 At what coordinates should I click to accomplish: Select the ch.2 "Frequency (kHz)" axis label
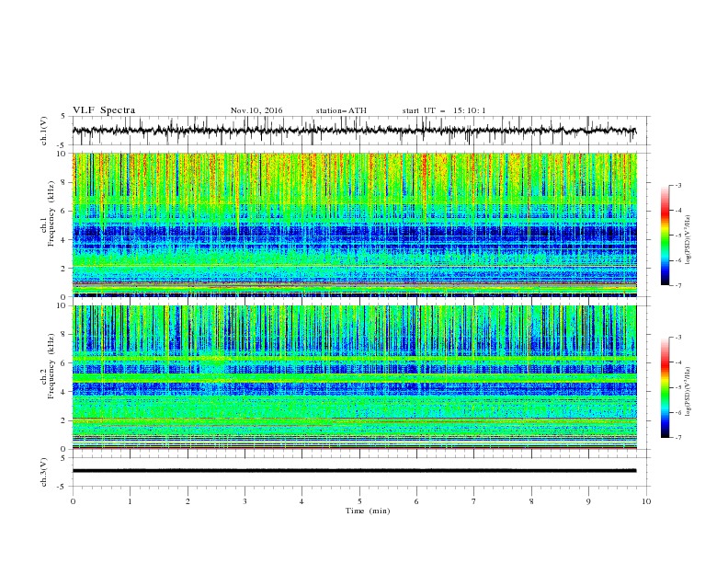[x=51, y=365]
